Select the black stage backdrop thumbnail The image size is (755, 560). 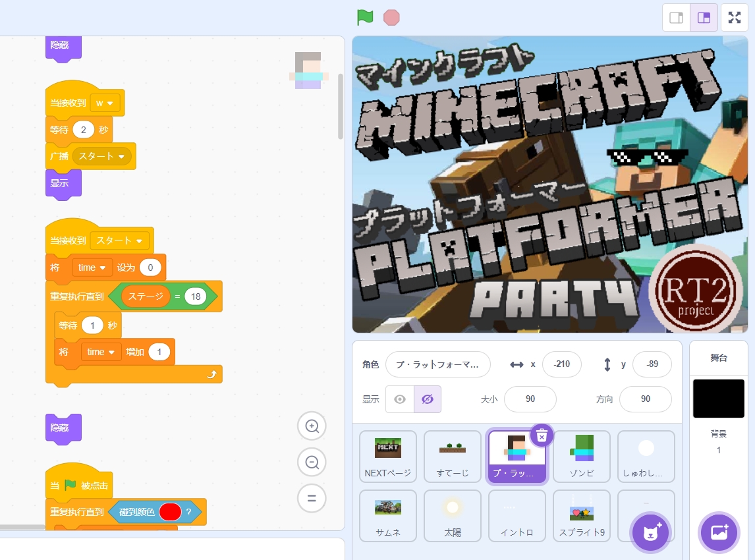point(718,399)
